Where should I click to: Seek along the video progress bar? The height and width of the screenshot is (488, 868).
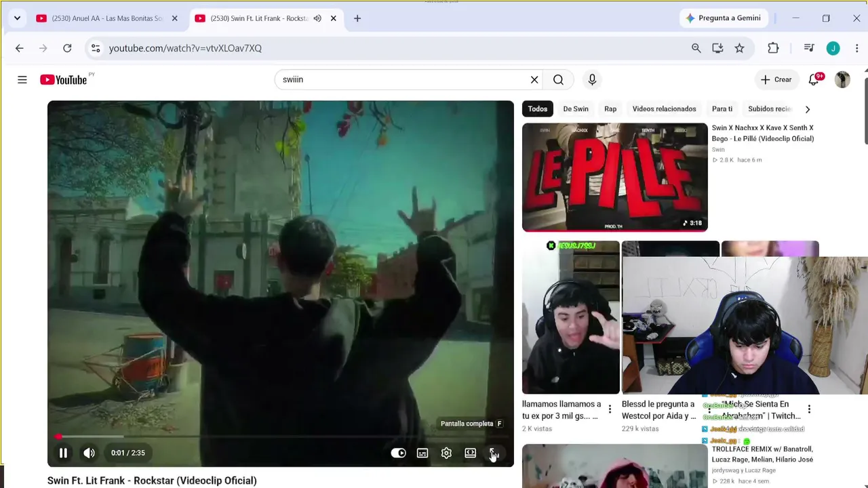click(281, 436)
